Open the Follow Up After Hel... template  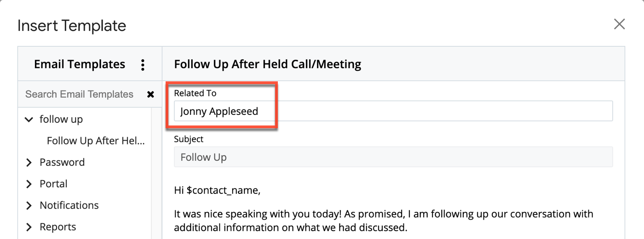[96, 141]
